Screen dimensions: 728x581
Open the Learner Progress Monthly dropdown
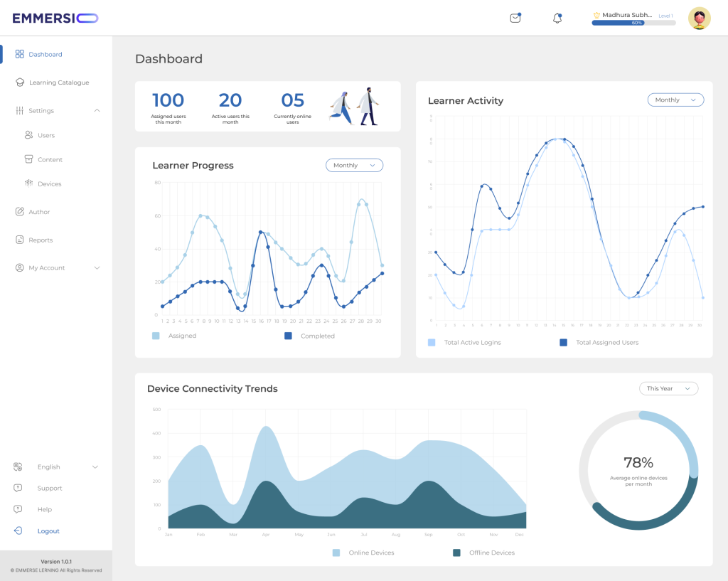(354, 165)
